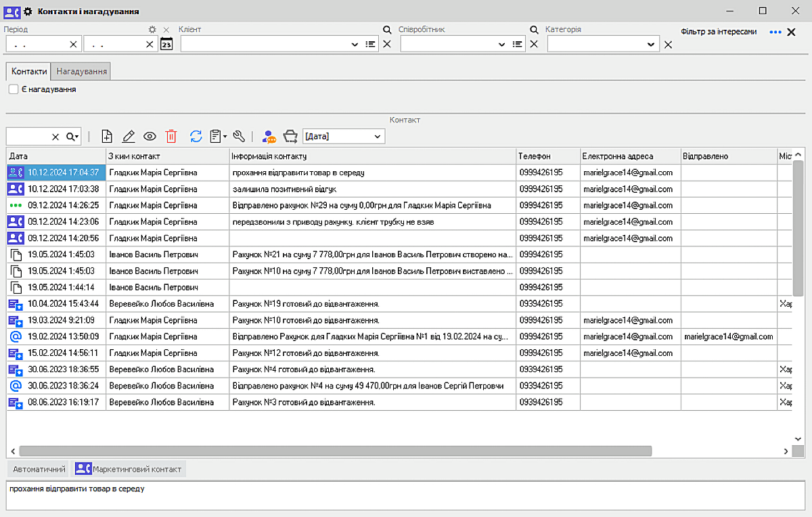Viewport: 812px width, 517px height.
Task: Open the calendar picker for Період
Action: tap(166, 44)
